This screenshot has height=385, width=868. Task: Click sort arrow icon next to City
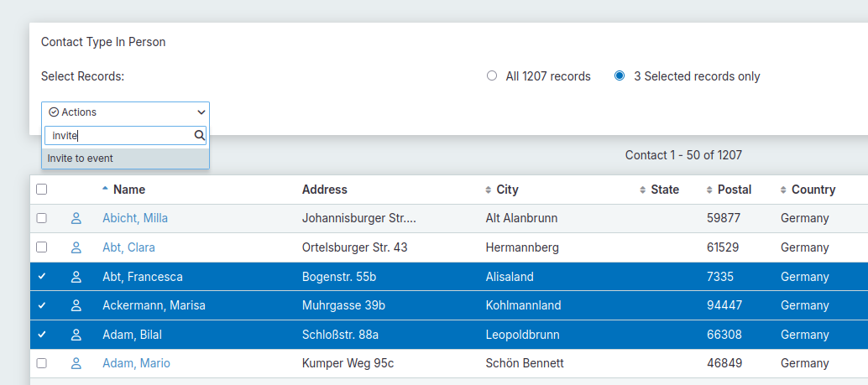(489, 190)
